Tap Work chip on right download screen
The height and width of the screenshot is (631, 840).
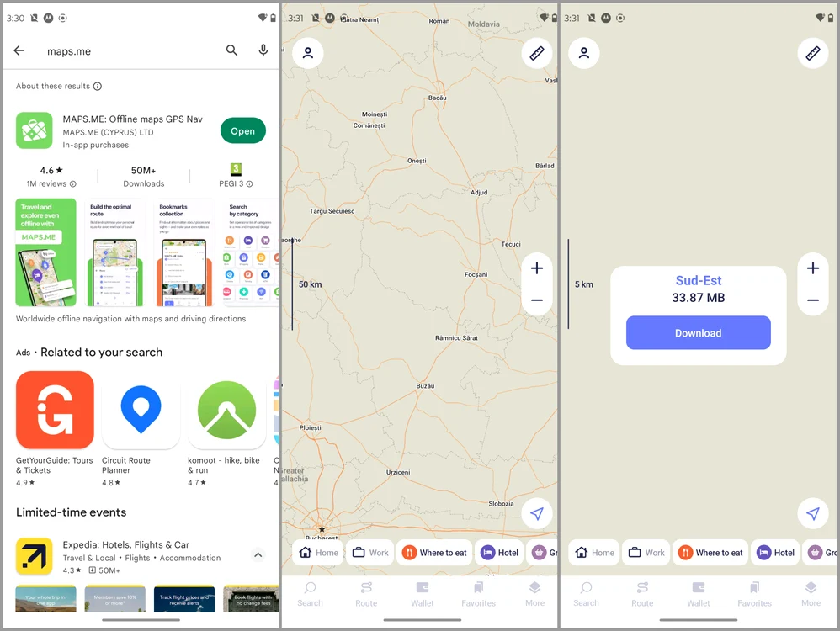tap(646, 552)
